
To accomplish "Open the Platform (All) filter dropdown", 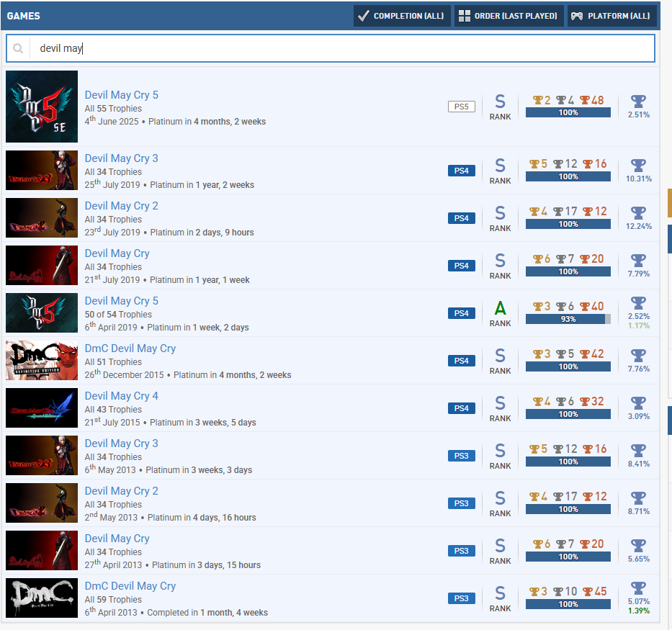I will [x=611, y=16].
